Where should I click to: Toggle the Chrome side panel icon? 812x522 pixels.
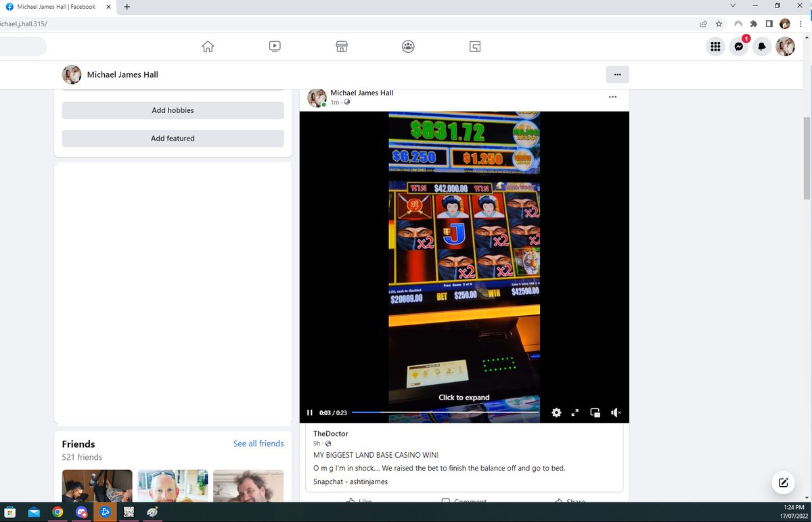click(x=769, y=24)
